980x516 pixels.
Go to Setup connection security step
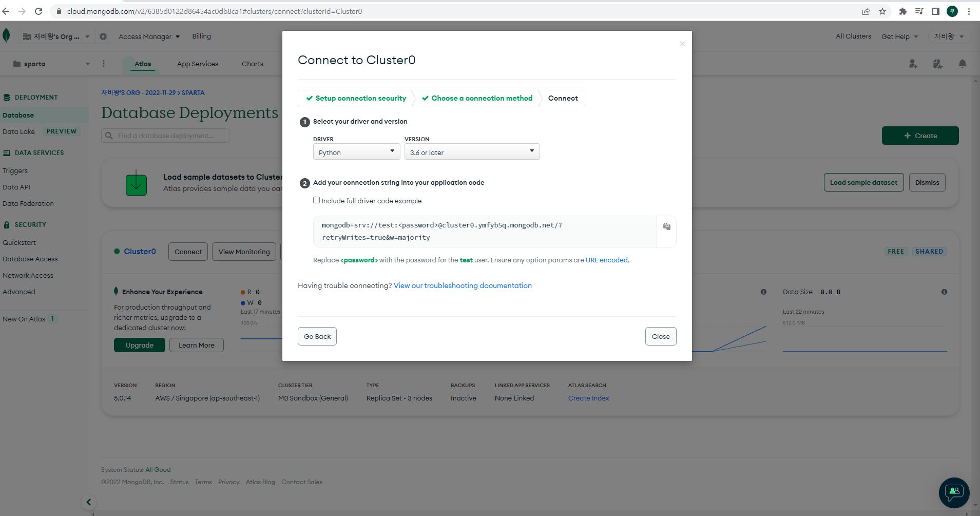click(x=356, y=98)
